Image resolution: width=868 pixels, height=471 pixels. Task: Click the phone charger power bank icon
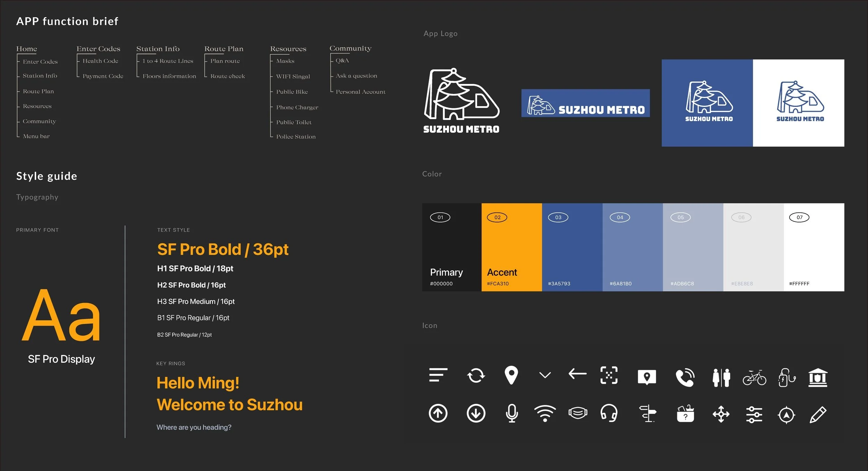pos(787,377)
